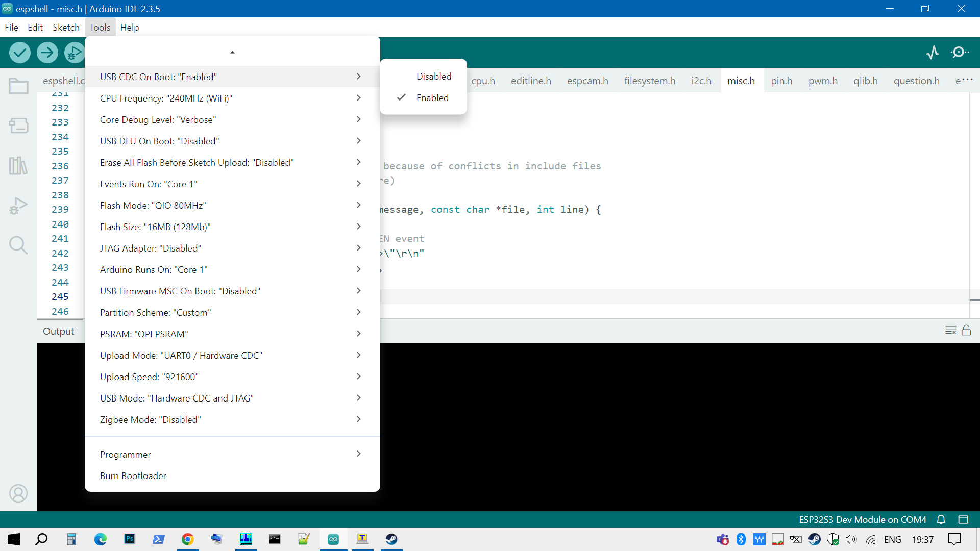Open the Serial Plotter icon
This screenshot has height=551, width=980.
pyautogui.click(x=933, y=53)
